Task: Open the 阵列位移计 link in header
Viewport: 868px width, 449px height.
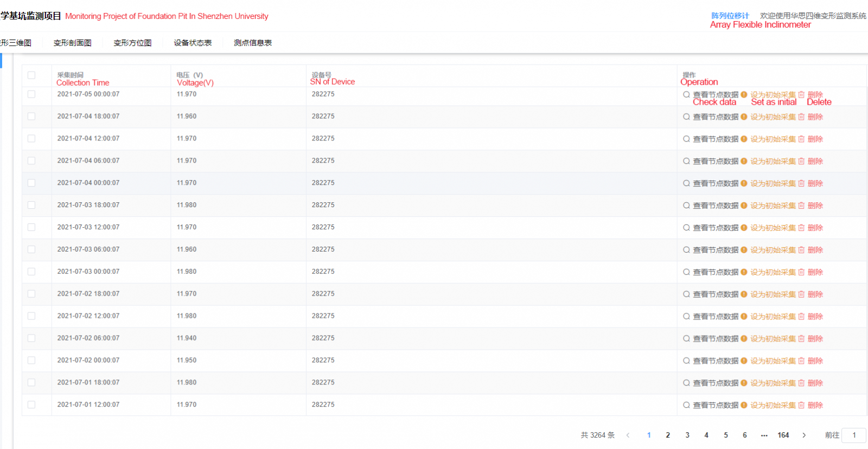Action: 730,16
